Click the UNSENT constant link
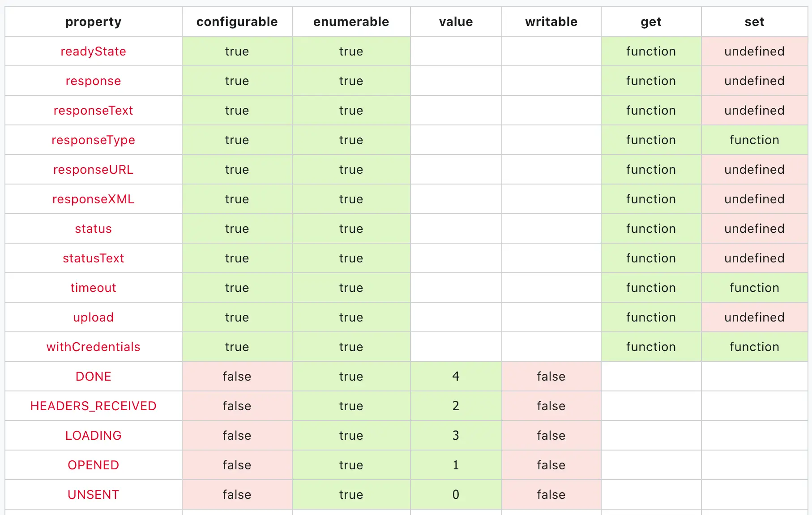 [93, 495]
